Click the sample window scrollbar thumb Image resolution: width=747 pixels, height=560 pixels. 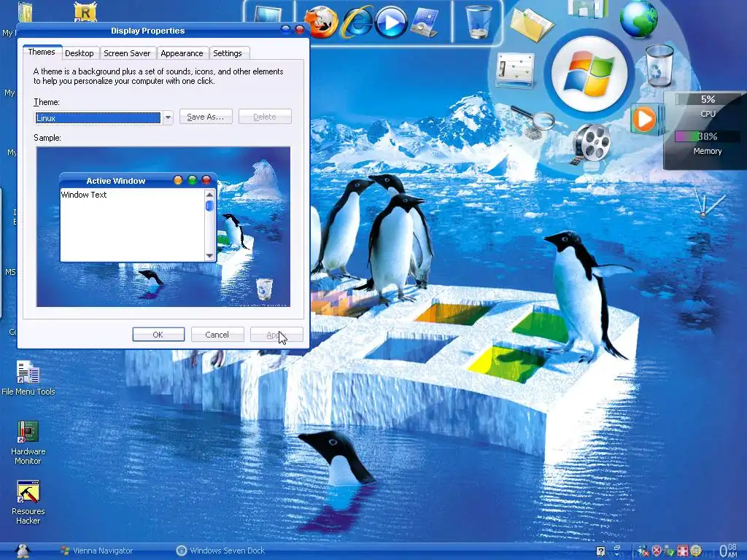click(x=209, y=206)
